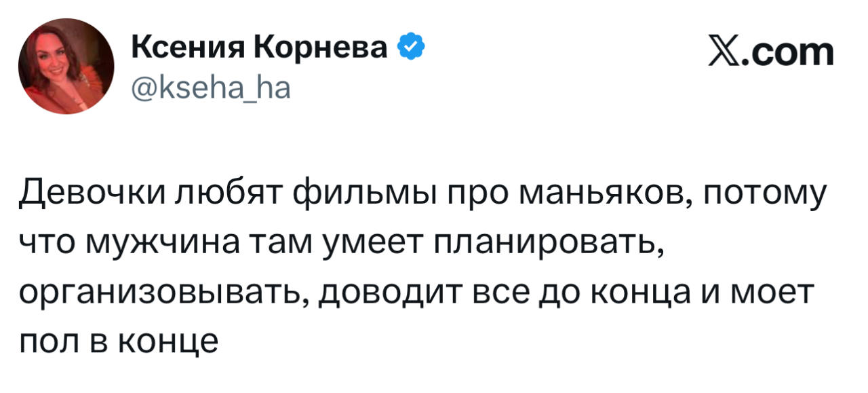Click Ксения Корнева's profile avatar
This screenshot has height=393, width=868.
66,67
